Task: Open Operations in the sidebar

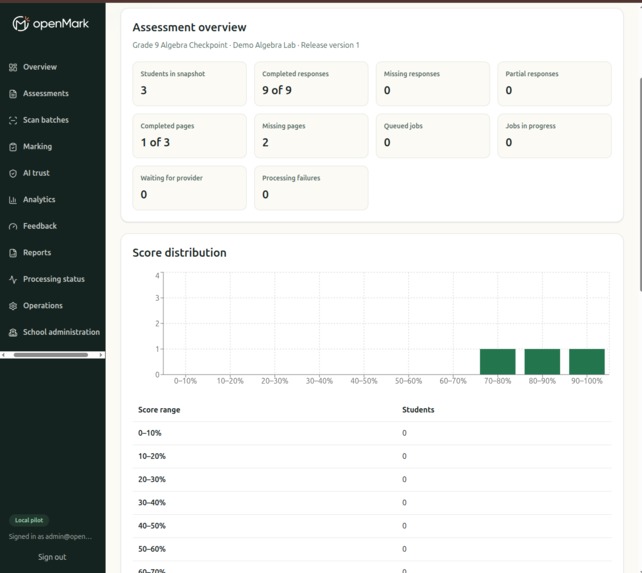Action: click(43, 306)
